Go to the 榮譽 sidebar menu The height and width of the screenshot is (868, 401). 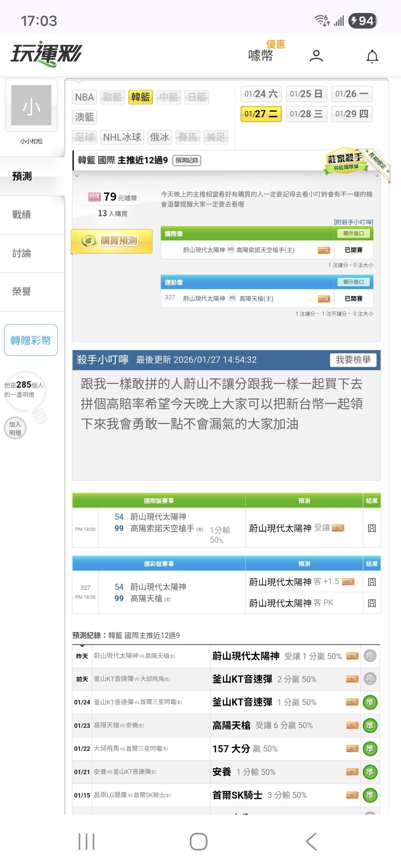(32, 292)
